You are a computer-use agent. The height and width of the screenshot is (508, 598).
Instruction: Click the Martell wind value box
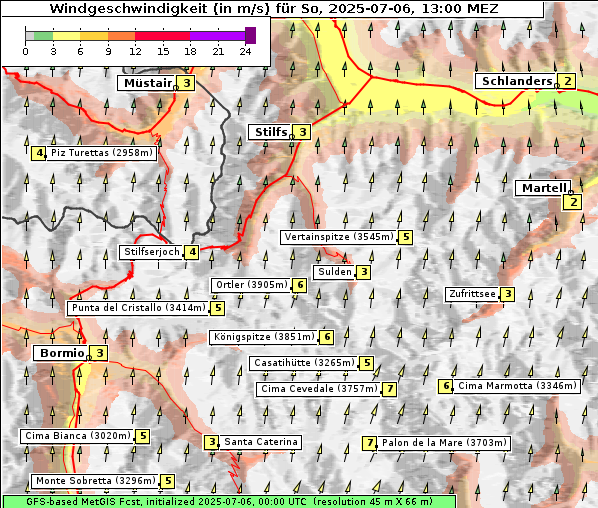[x=573, y=202]
